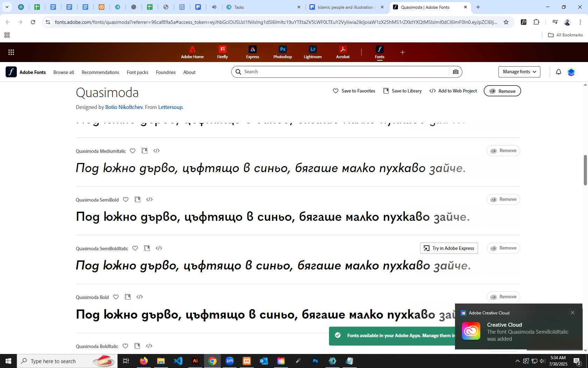
Task: Open All Bookmarks folder
Action: 565,35
